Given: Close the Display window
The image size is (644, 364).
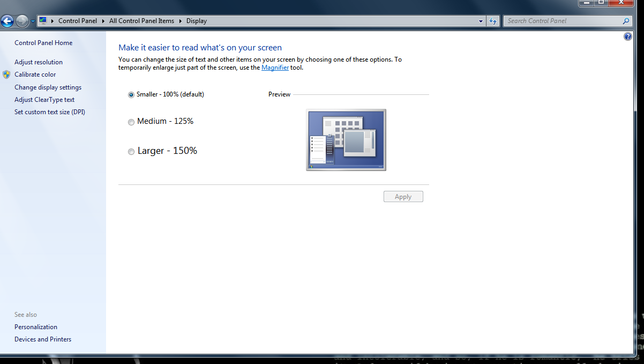Looking at the screenshot, I should (621, 3).
